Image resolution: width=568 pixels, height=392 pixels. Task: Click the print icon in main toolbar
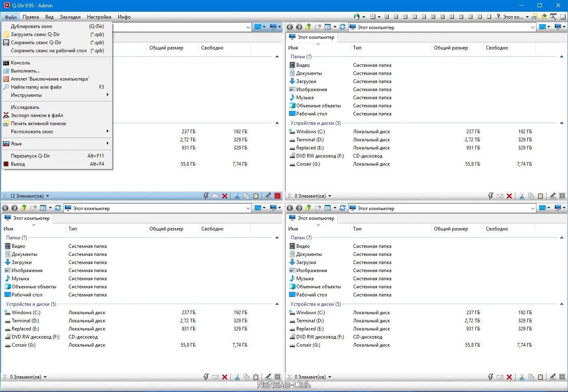tap(534, 17)
